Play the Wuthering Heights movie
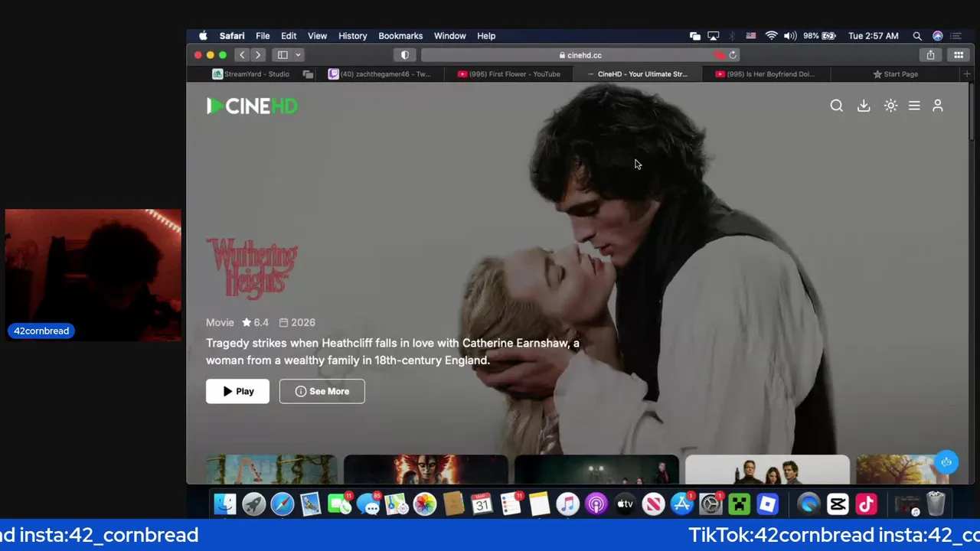 pos(237,391)
